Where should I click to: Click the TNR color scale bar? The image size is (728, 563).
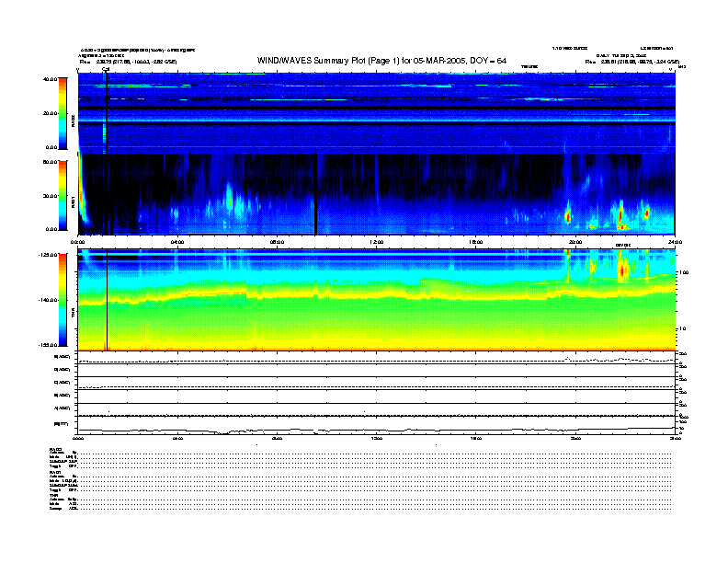(x=63, y=300)
